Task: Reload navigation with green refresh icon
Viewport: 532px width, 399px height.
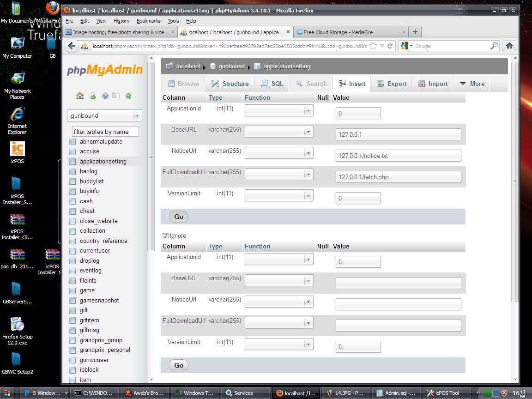Action: tap(128, 96)
